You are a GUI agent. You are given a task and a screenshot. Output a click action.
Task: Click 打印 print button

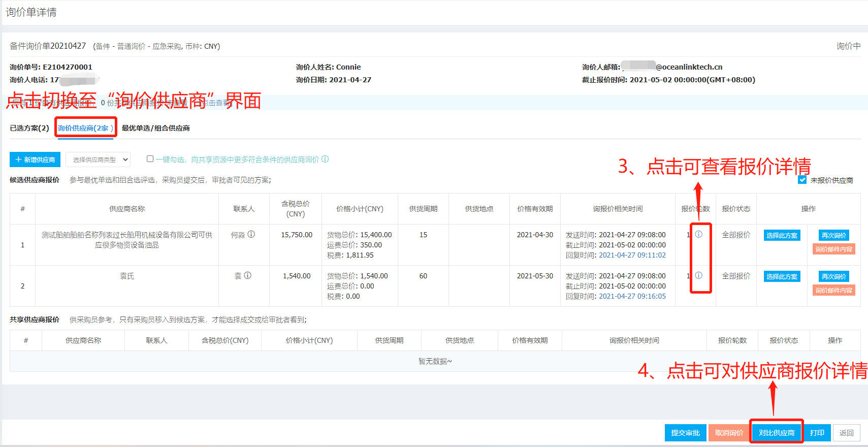pyautogui.click(x=817, y=433)
